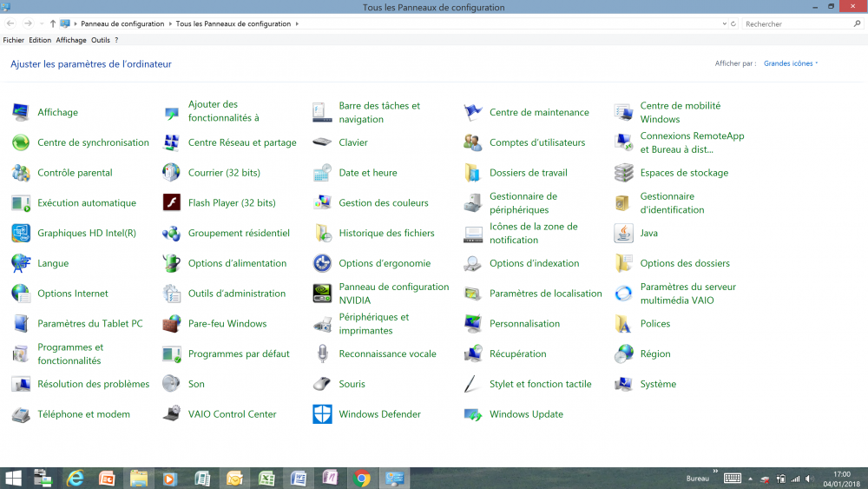The image size is (868, 489).
Task: Open the Gestionnaire de périphériques icon
Action: click(x=473, y=202)
